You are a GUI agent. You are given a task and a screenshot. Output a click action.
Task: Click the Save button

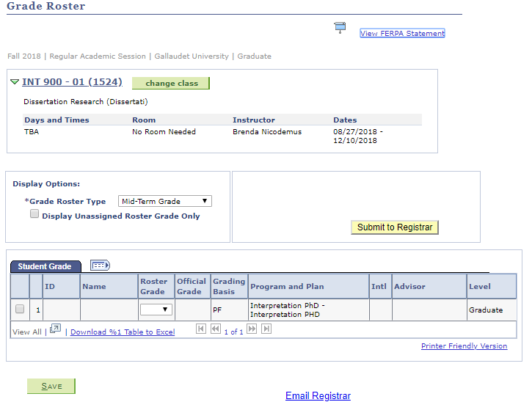click(51, 387)
